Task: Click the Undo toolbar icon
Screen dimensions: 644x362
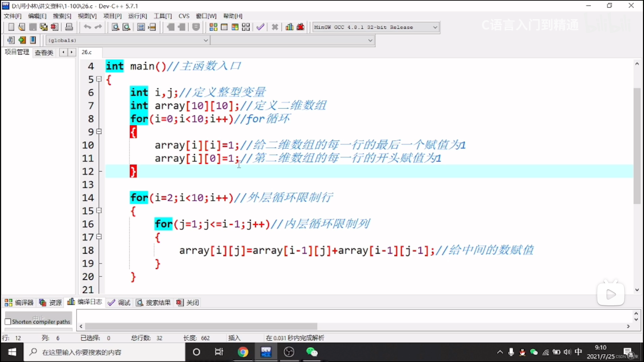Action: [x=87, y=27]
